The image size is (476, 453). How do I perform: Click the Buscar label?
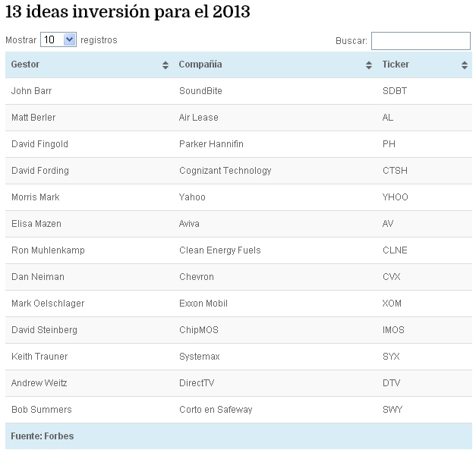(x=351, y=41)
